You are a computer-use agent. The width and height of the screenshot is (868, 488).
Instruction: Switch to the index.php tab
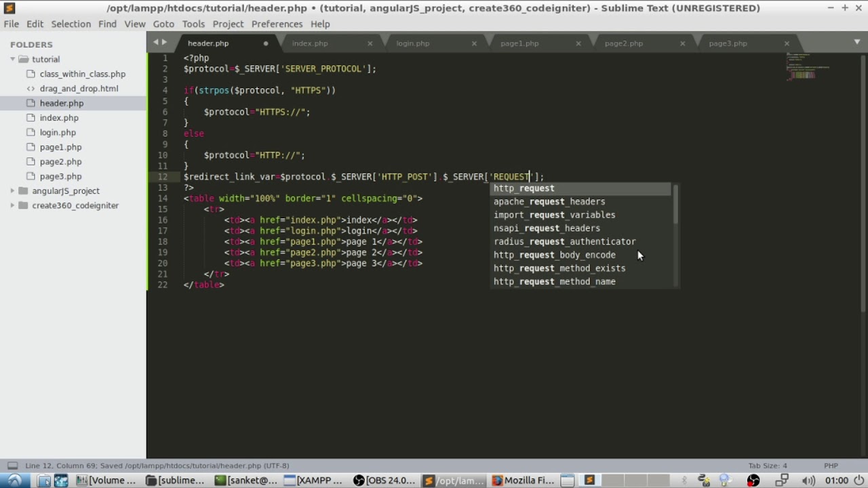(x=310, y=43)
